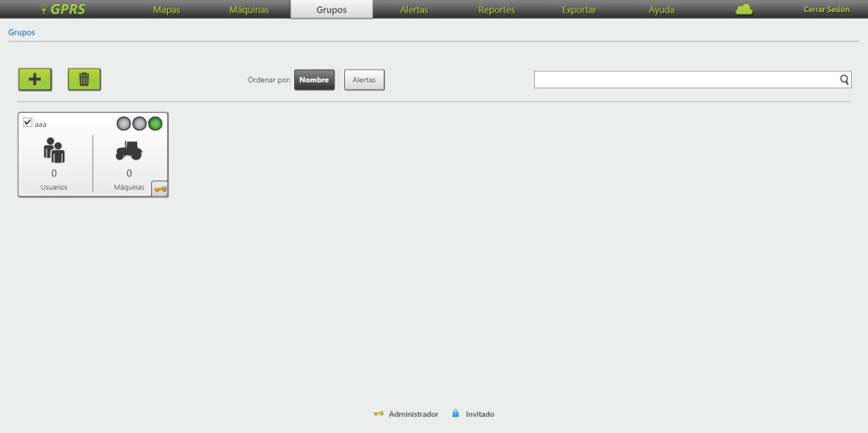Sort groups by Nombre

click(314, 80)
